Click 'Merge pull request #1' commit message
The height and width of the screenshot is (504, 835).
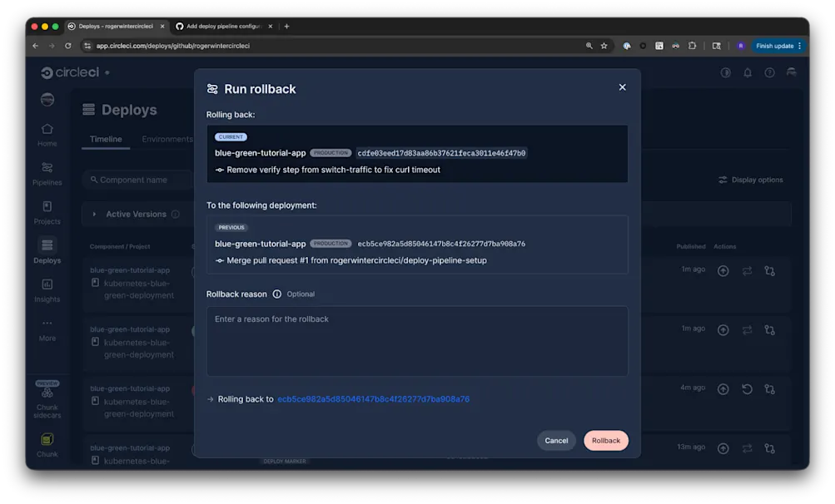357,261
